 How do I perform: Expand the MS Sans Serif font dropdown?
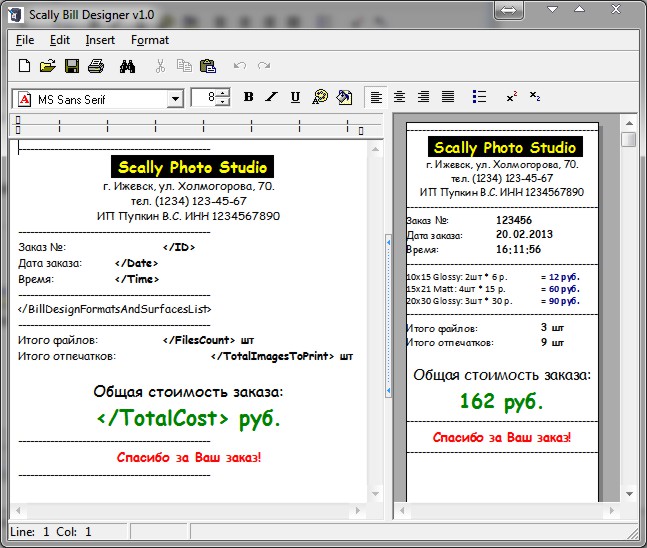175,99
